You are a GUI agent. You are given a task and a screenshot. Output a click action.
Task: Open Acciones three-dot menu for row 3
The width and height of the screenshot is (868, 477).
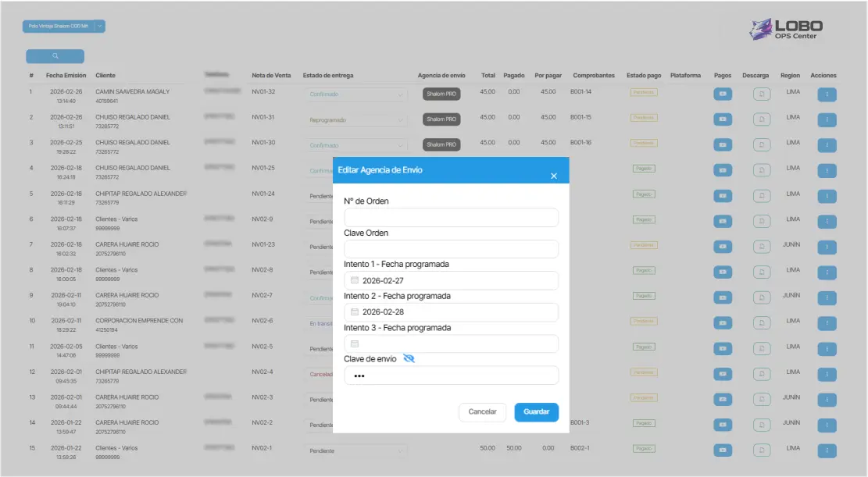tap(827, 145)
